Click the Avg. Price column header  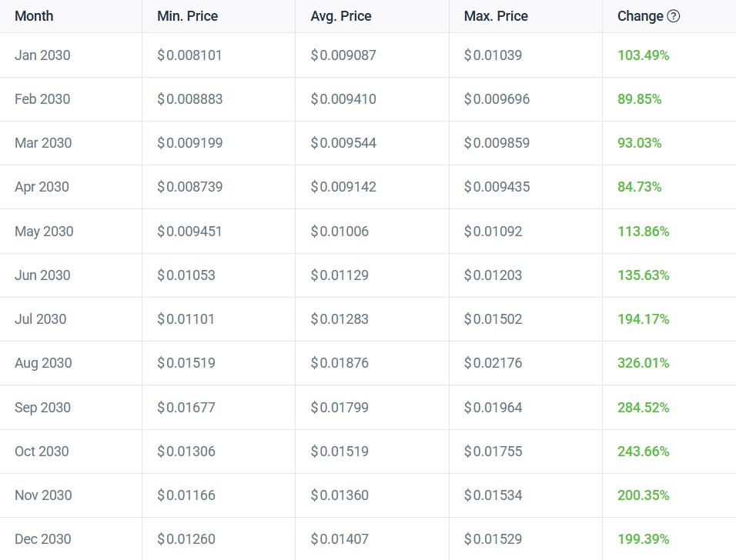343,16
